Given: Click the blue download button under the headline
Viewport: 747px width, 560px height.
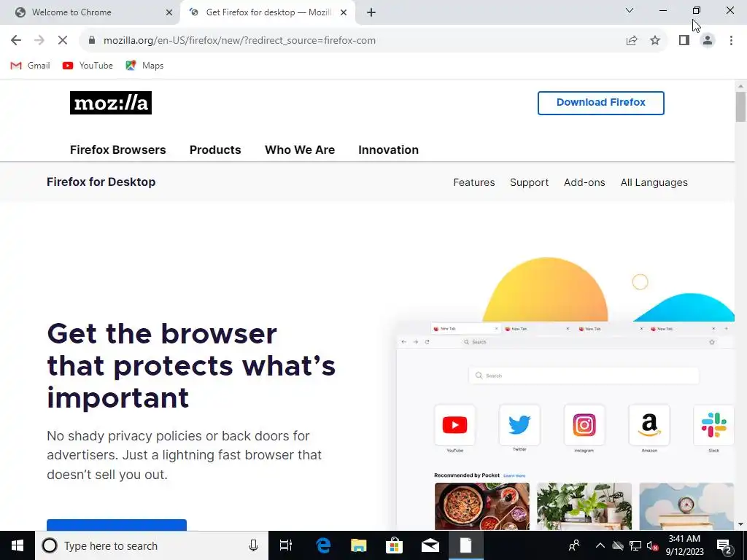Looking at the screenshot, I should [x=117, y=525].
